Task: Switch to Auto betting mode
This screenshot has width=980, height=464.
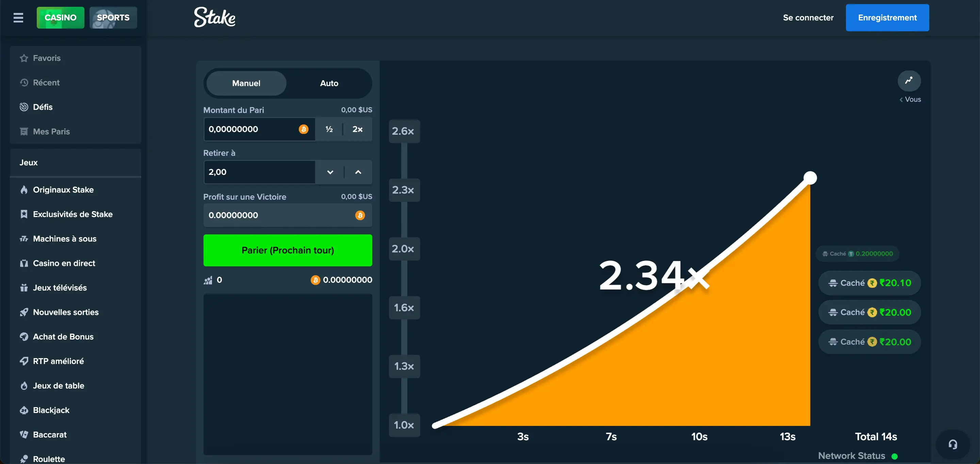Action: click(329, 83)
